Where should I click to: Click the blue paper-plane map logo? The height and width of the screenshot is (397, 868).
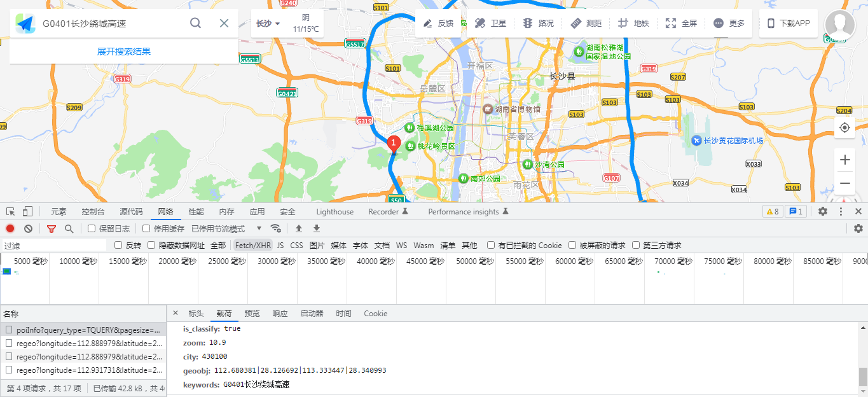(26, 24)
